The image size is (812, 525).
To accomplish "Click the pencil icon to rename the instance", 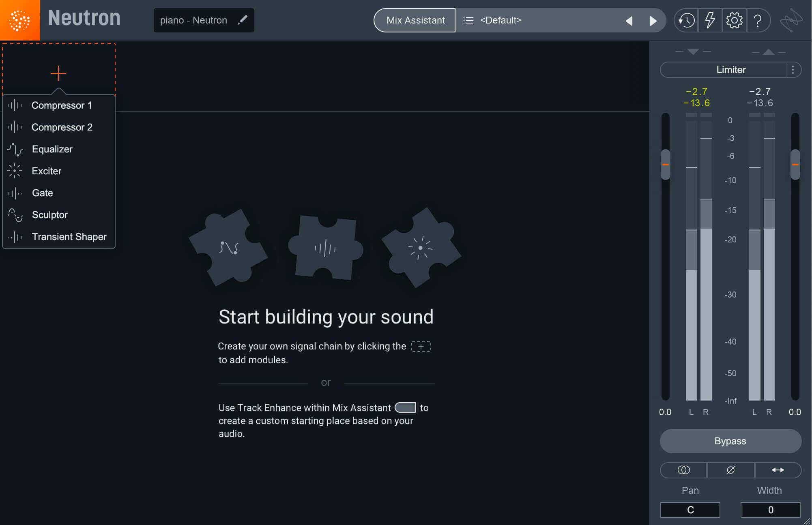I will point(243,20).
